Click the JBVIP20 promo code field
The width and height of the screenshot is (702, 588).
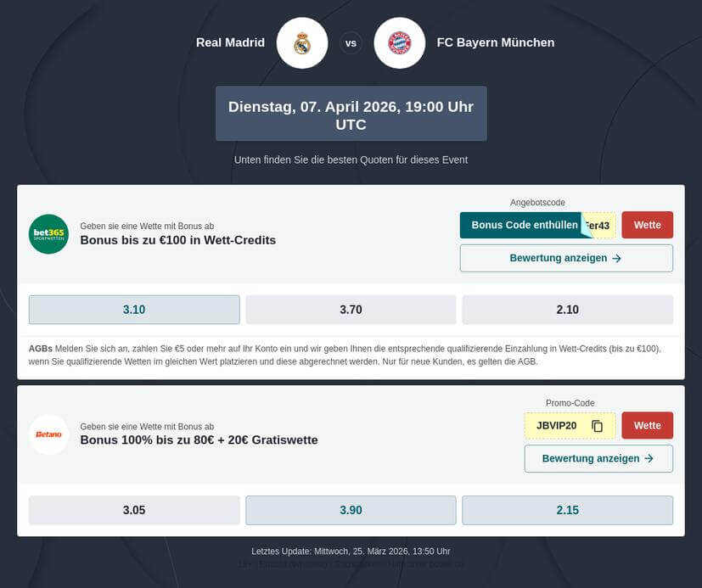[557, 426]
